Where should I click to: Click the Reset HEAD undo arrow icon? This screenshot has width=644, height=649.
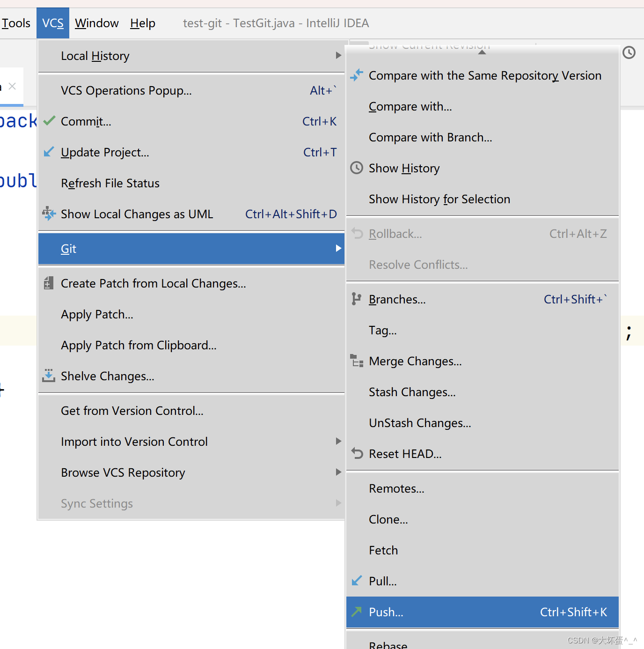357,453
